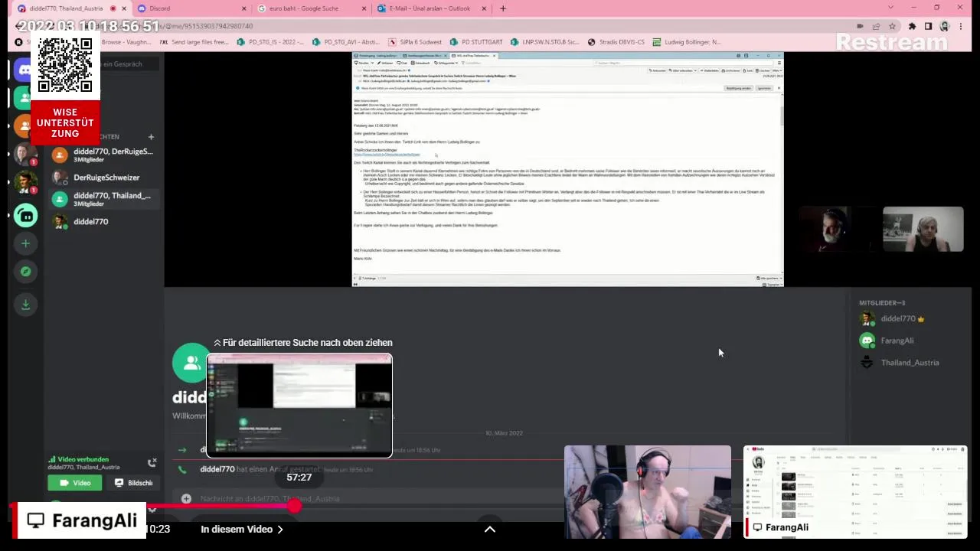
Task: Click the share page icon in the address bar
Action: point(876,26)
